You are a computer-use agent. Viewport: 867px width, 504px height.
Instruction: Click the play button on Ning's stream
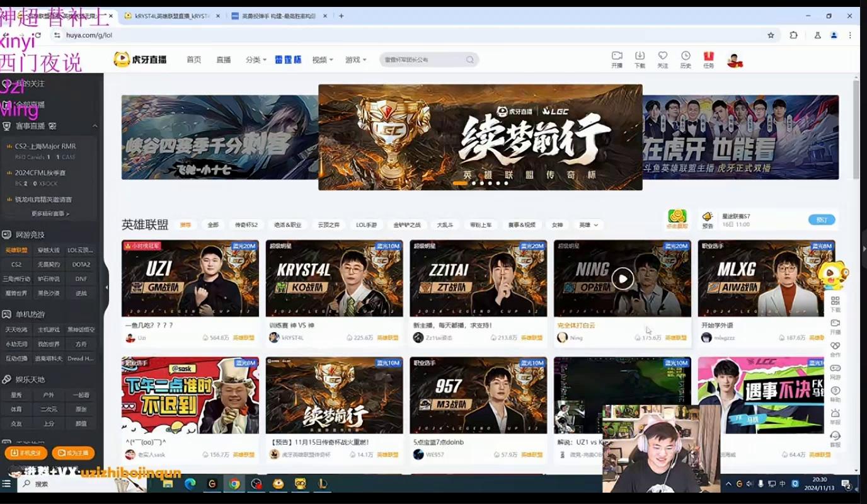(623, 278)
